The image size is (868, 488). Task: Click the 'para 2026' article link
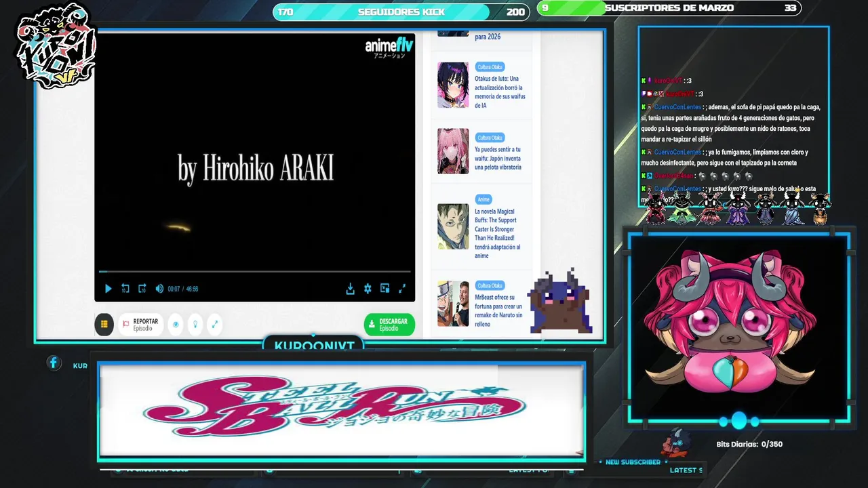tap(488, 37)
